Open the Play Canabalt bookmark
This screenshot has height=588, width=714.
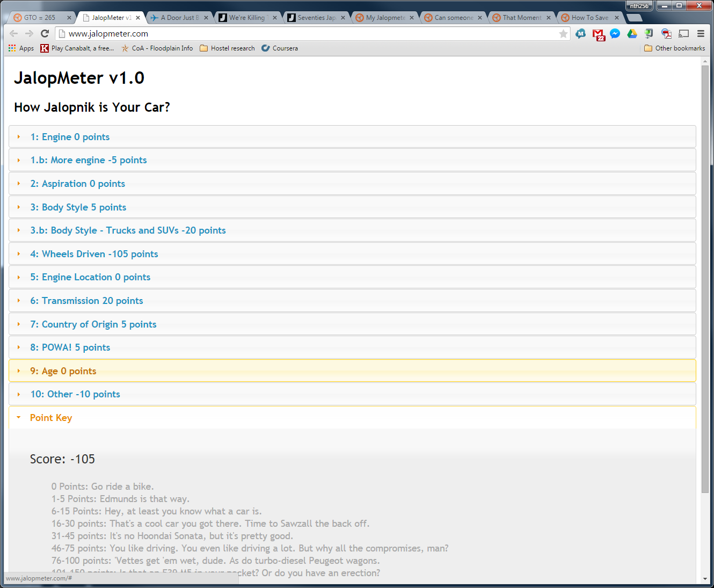click(x=77, y=48)
